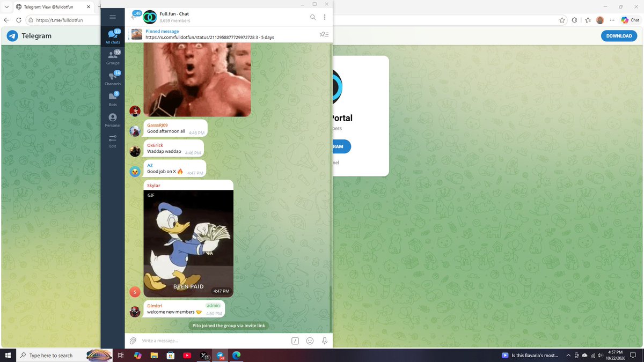Viewport: 644px width, 362px height.
Task: Click the sender name Dimitri
Action: coord(156,306)
